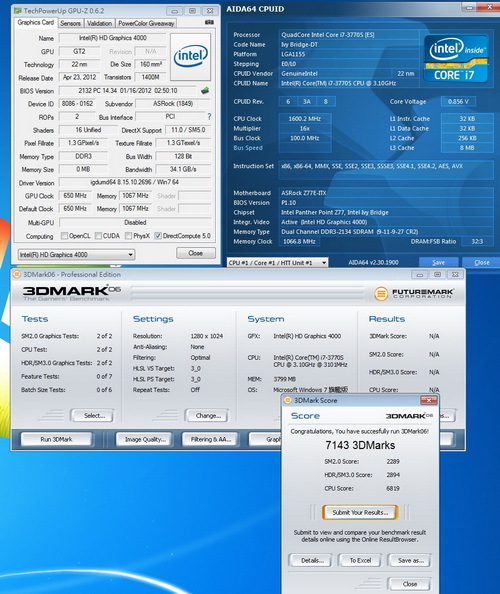Click the L3 Cache 8 MB value

(467, 148)
